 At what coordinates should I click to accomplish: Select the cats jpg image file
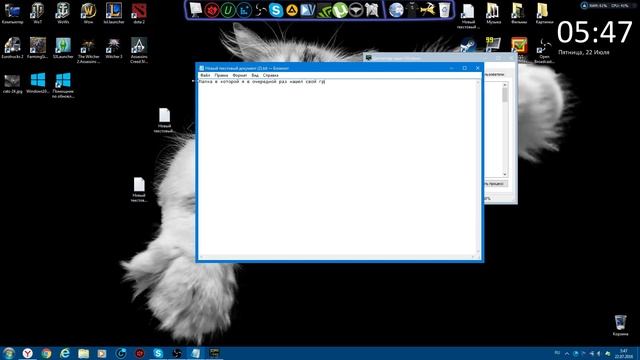tap(12, 84)
